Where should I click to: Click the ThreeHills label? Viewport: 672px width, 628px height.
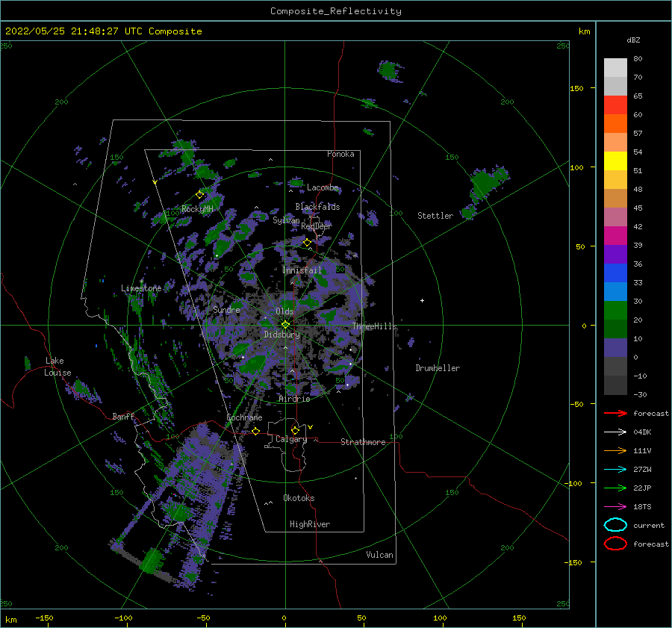click(375, 326)
